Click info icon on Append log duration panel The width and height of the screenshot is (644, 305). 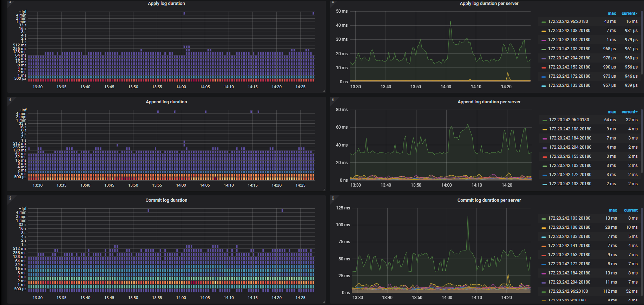pyautogui.click(x=10, y=100)
